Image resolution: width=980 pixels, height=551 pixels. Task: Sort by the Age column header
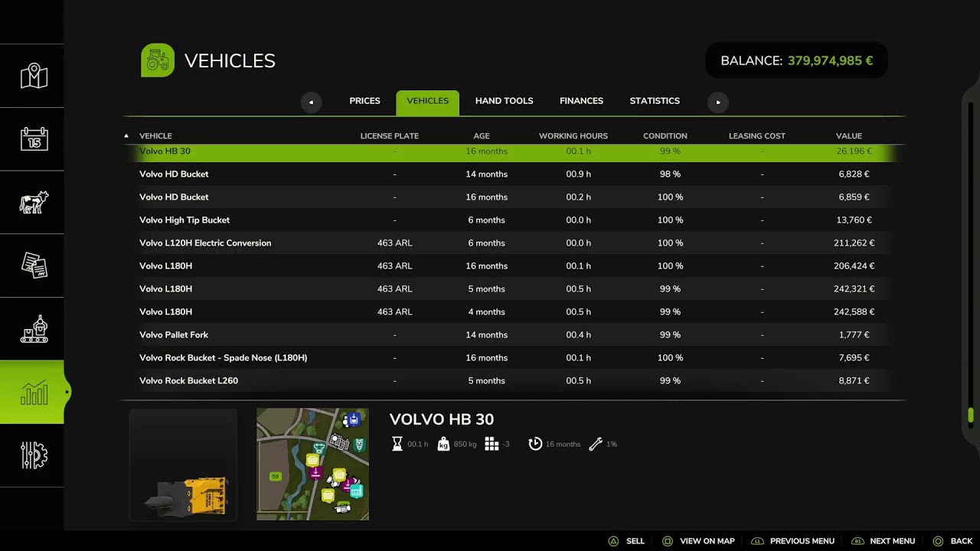pyautogui.click(x=482, y=136)
